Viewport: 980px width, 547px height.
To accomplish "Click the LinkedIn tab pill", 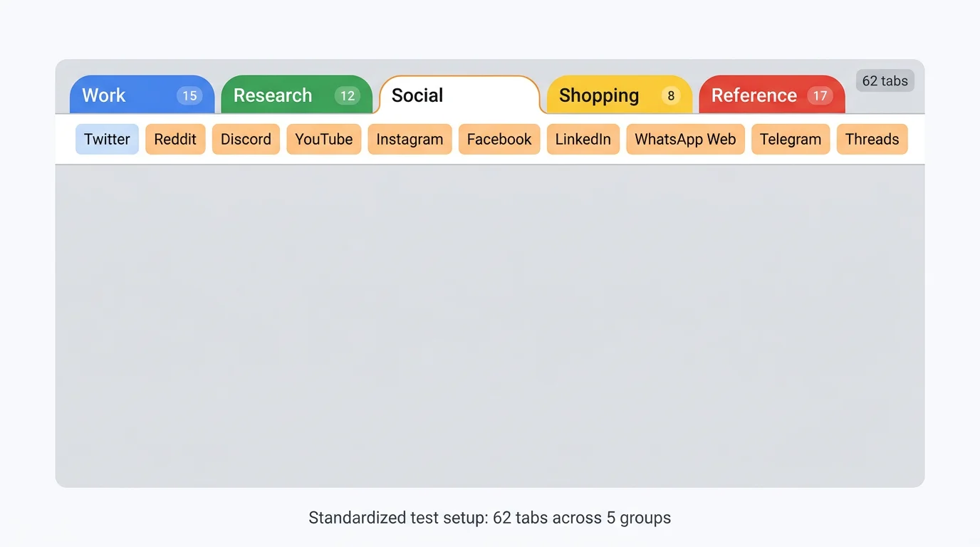I will pos(583,139).
